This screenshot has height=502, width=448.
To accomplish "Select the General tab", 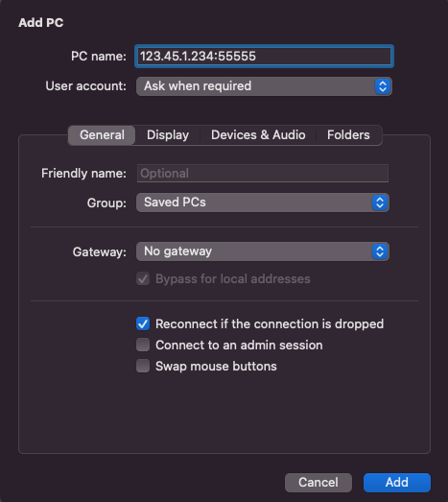I will coord(102,135).
